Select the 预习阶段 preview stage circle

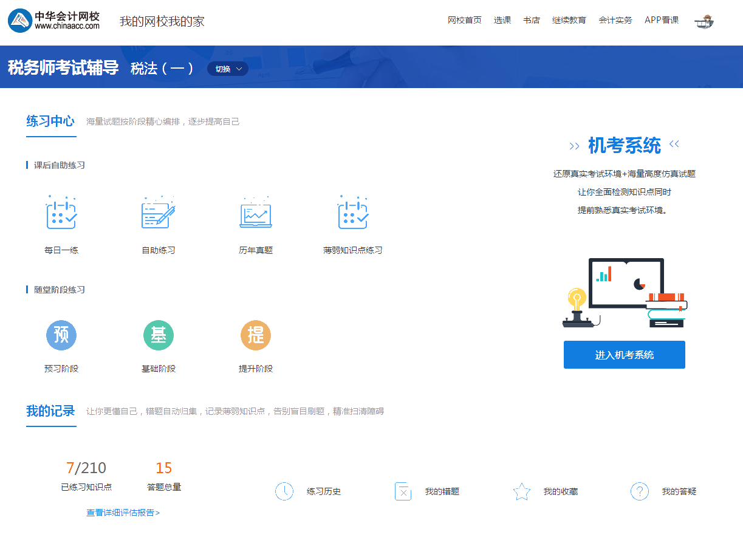point(61,335)
